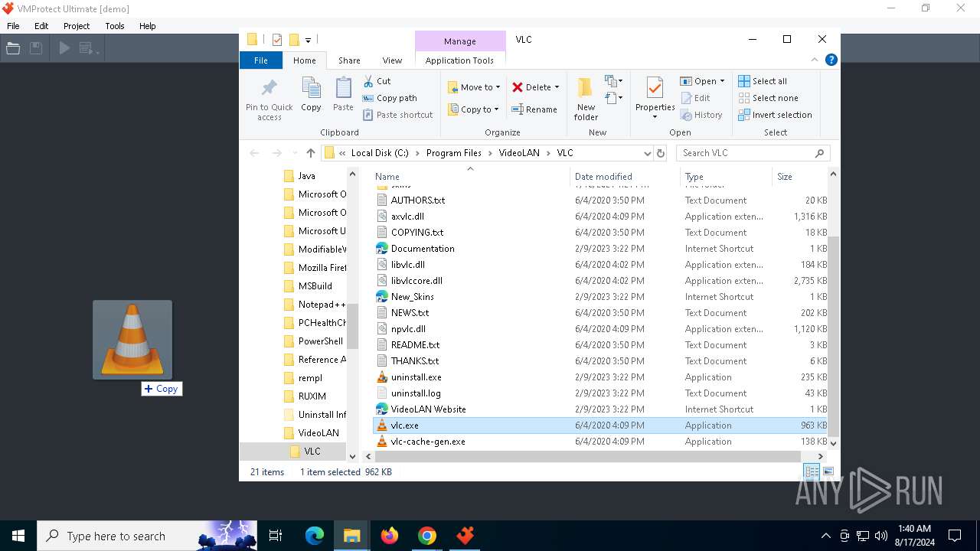Open Microsoft Edge from taskbar
The image size is (980, 551).
[315, 536]
